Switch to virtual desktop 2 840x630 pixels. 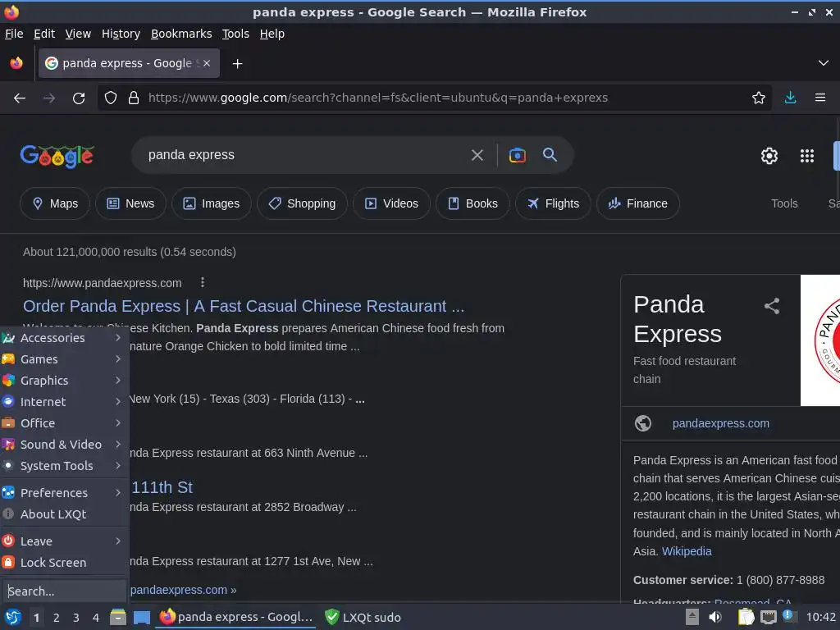pos(57,618)
